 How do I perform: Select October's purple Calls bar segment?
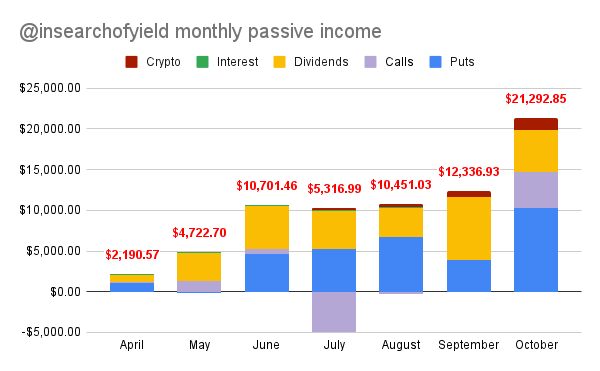pyautogui.click(x=536, y=190)
